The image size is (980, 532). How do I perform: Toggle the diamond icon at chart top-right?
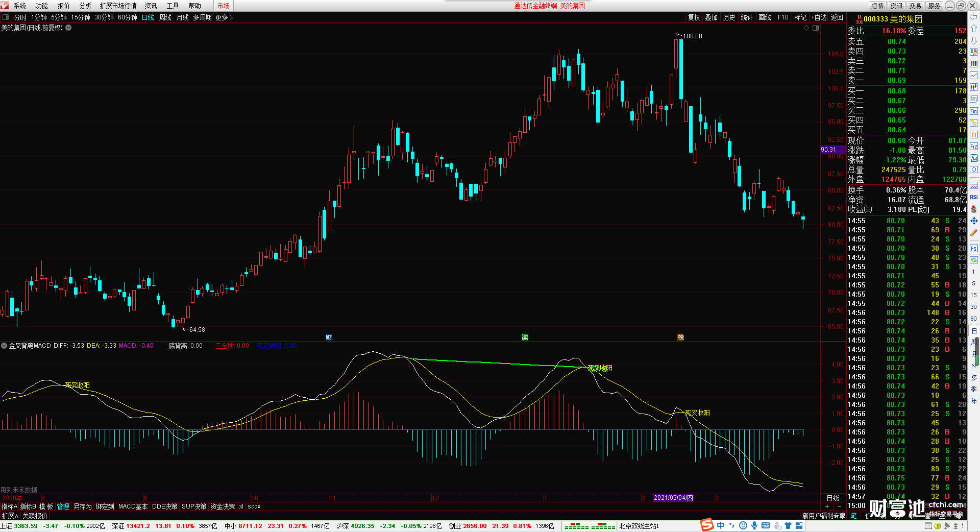pyautogui.click(x=806, y=28)
